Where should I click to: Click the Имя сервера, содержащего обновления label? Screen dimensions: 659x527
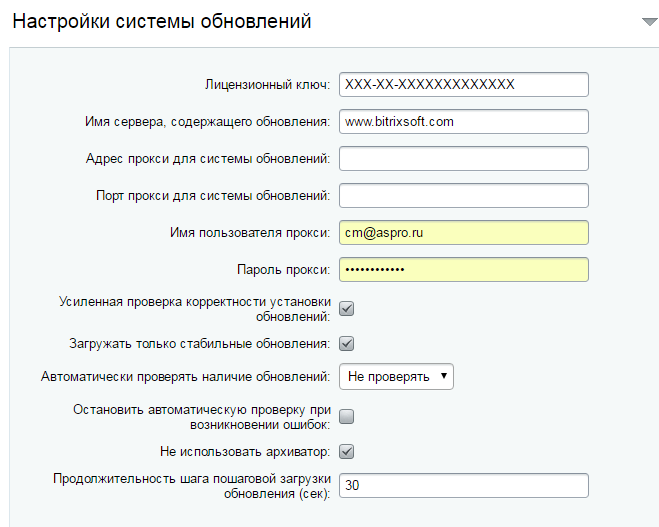[208, 121]
